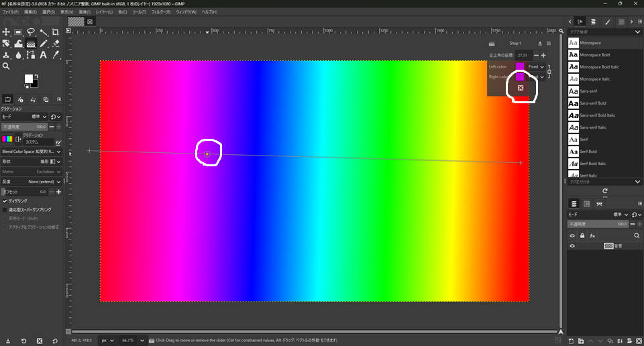
Task: Open the レイヤー menu
Action: [104, 12]
